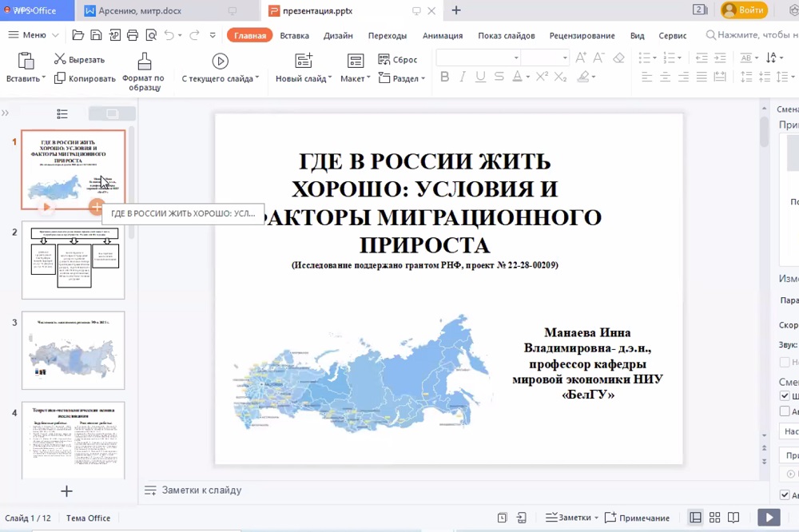
Task: Start slideshow from current slide icon
Action: (x=220, y=61)
